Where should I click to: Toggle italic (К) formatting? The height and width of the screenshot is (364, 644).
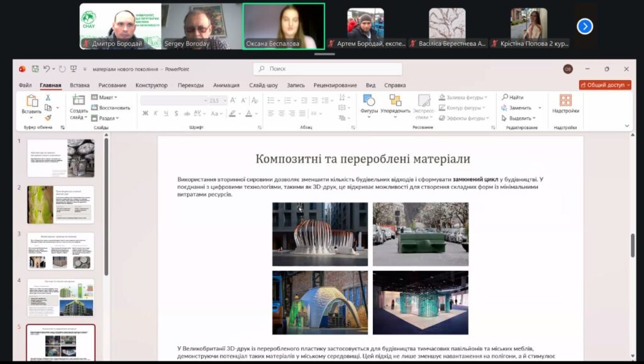(x=156, y=113)
